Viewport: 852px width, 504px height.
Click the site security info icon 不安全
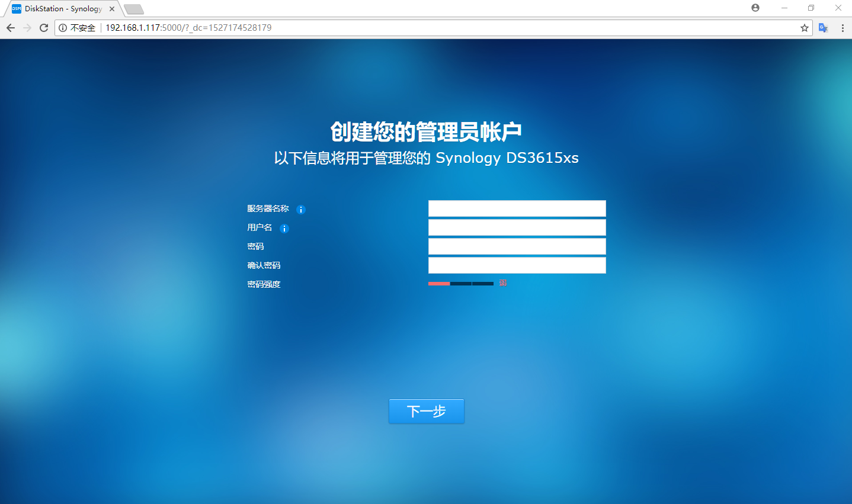pyautogui.click(x=77, y=28)
